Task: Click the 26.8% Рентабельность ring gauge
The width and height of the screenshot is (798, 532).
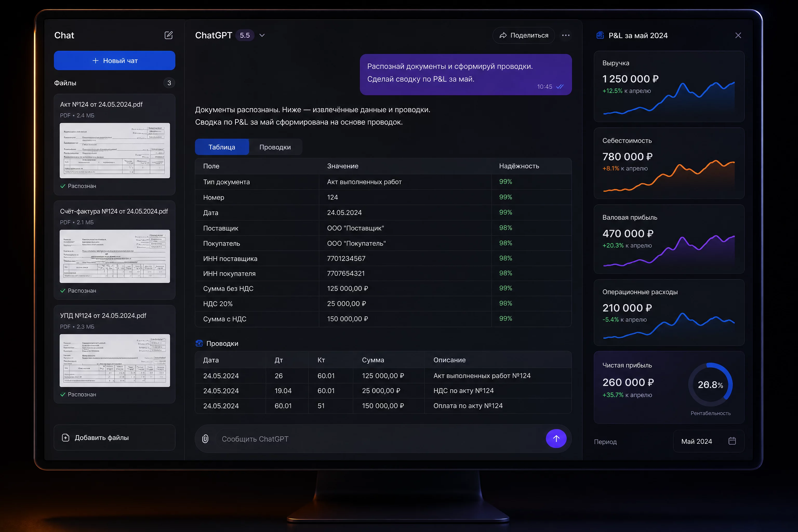Action: [710, 385]
